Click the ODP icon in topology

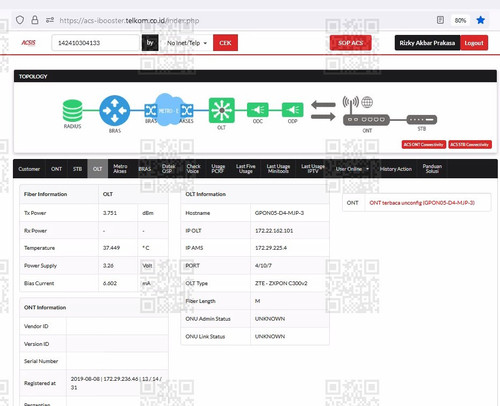point(293,110)
